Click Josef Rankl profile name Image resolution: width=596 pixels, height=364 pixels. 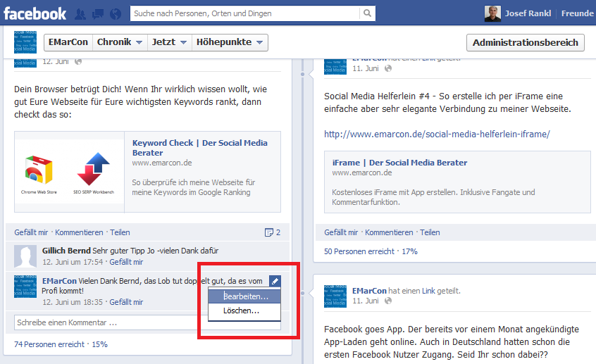coord(528,13)
